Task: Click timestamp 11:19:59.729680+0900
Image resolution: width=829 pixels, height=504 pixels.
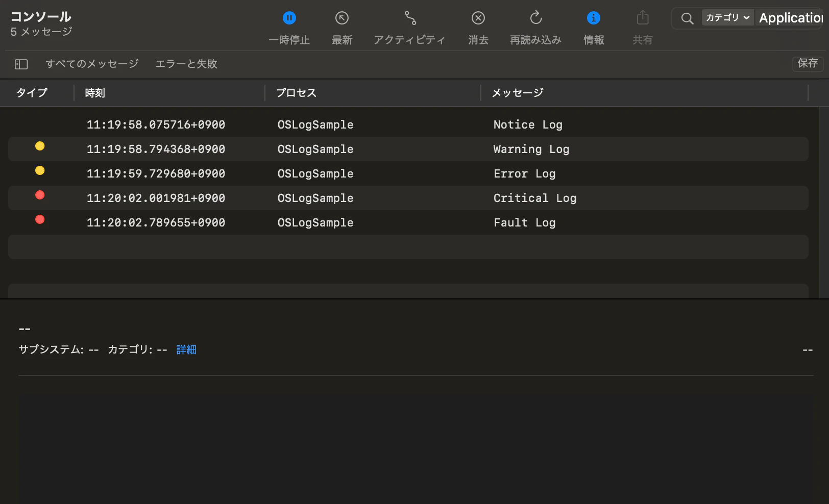Action: pyautogui.click(x=156, y=173)
